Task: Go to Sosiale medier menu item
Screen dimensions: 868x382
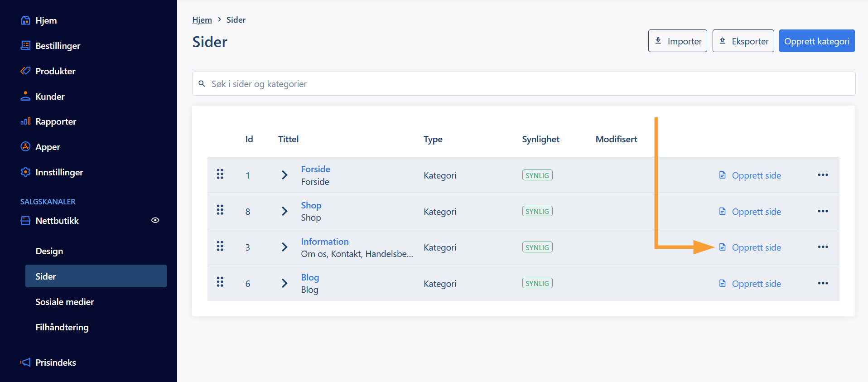Action: pyautogui.click(x=65, y=302)
